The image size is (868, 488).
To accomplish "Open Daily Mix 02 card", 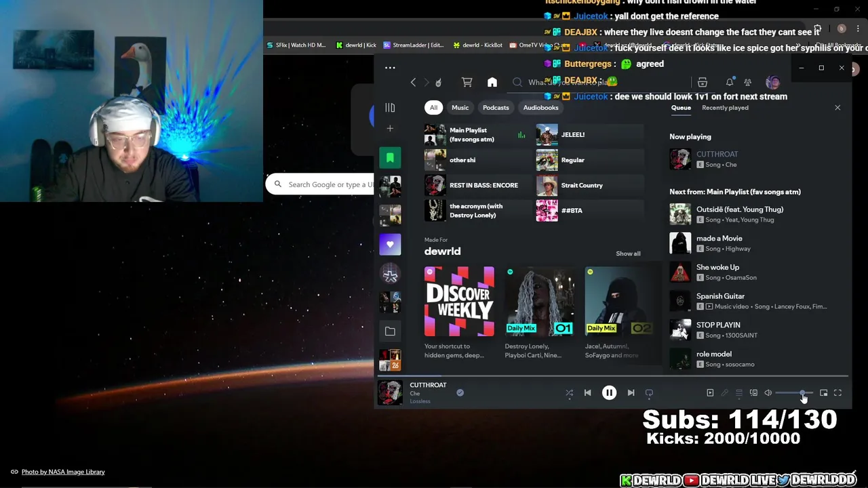I will click(x=620, y=312).
